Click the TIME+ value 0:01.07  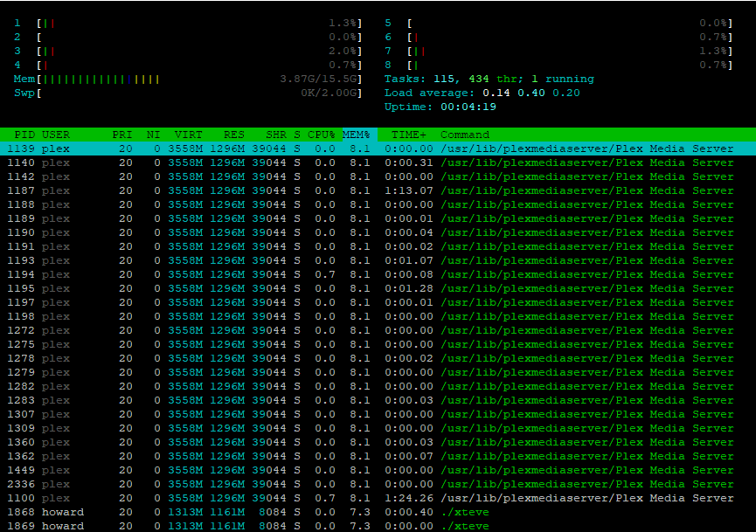pyautogui.click(x=409, y=260)
